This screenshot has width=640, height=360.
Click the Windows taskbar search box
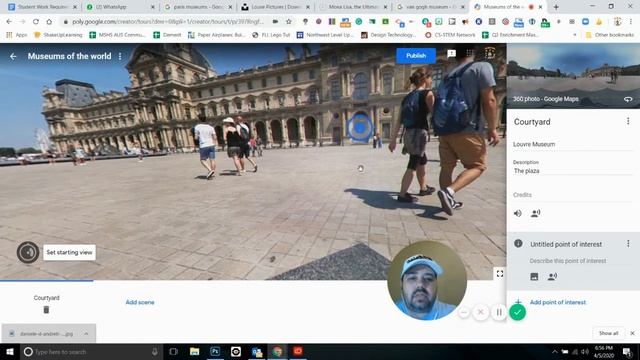click(x=92, y=351)
